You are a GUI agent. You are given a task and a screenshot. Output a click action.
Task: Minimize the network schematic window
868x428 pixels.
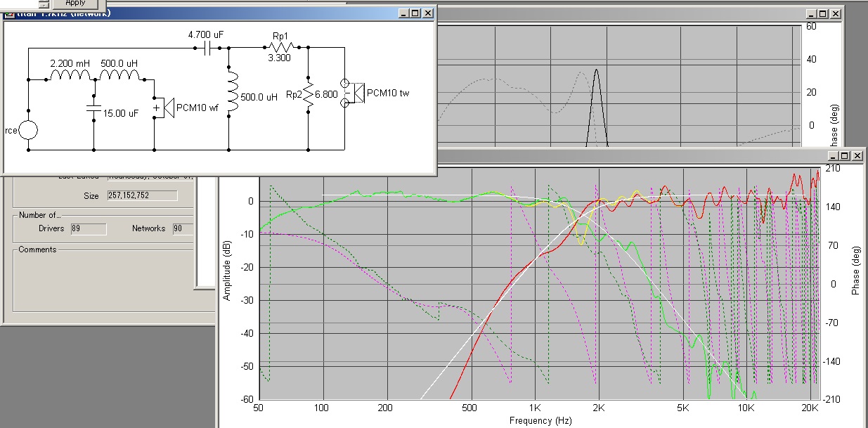403,13
